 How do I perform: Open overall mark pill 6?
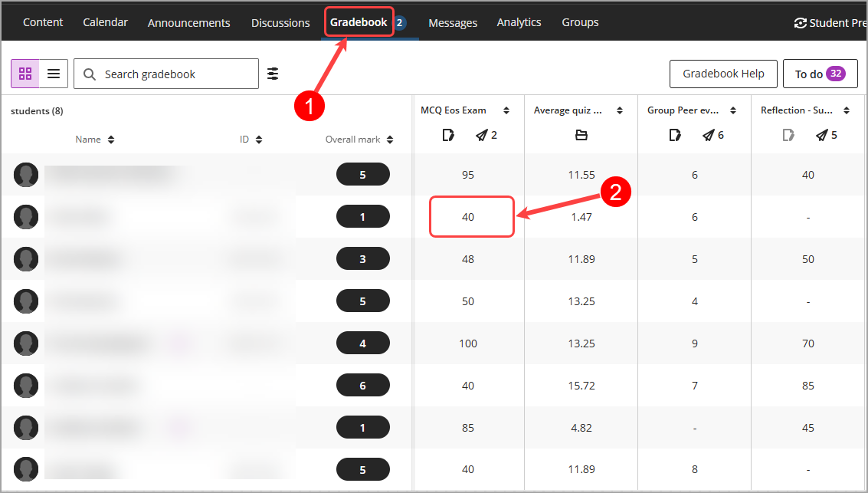pos(363,385)
